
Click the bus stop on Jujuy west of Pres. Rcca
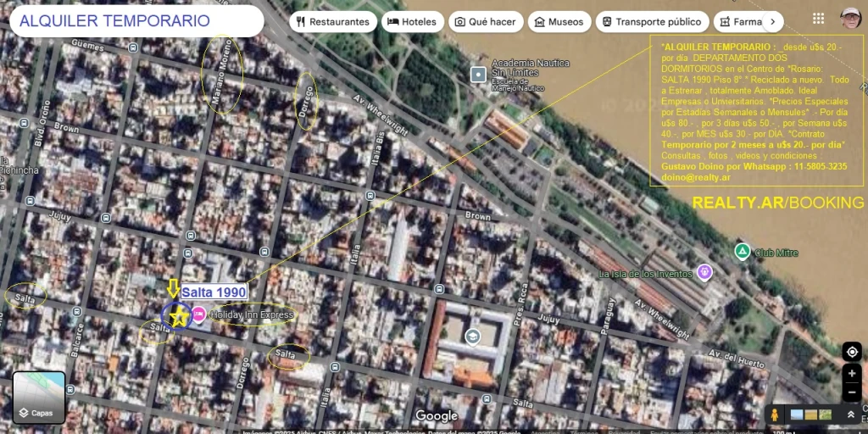tap(439, 288)
